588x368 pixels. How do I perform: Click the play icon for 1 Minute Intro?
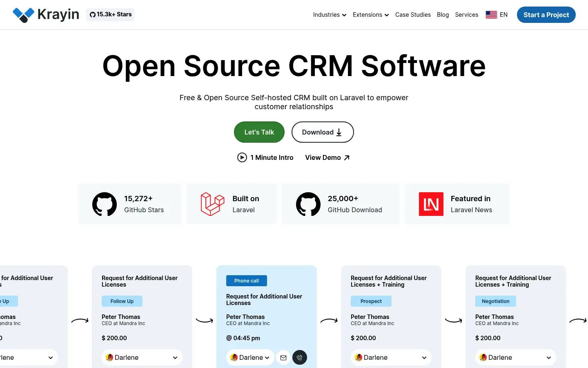(242, 157)
